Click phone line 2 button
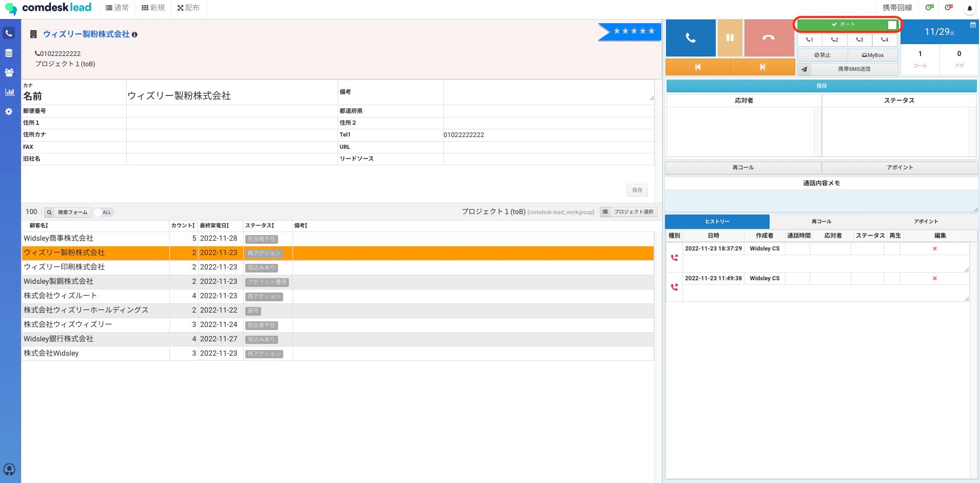980x483 pixels. coord(835,40)
